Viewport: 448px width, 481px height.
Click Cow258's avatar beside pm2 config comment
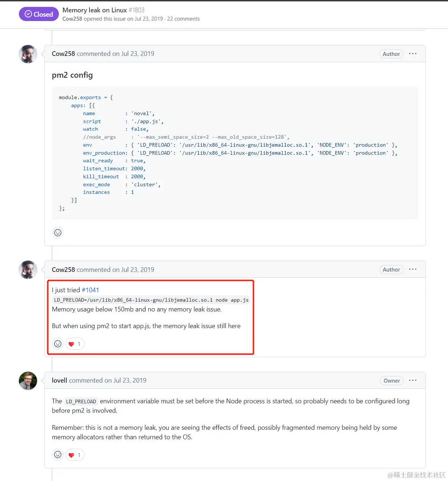tap(28, 54)
